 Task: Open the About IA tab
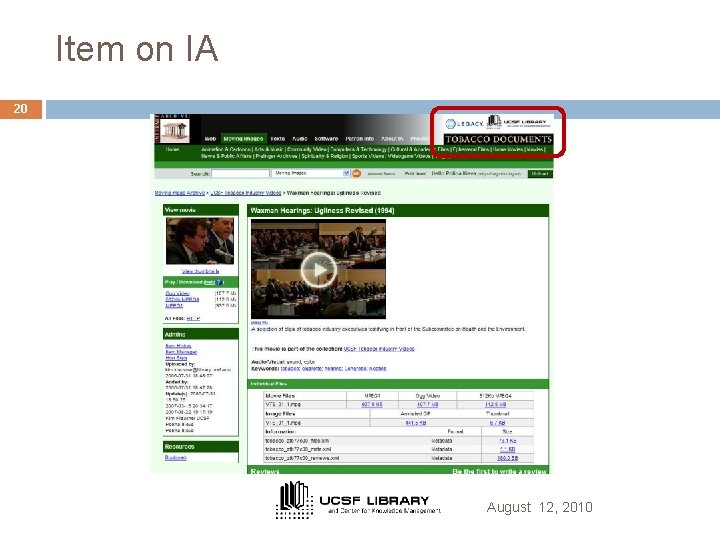(392, 139)
